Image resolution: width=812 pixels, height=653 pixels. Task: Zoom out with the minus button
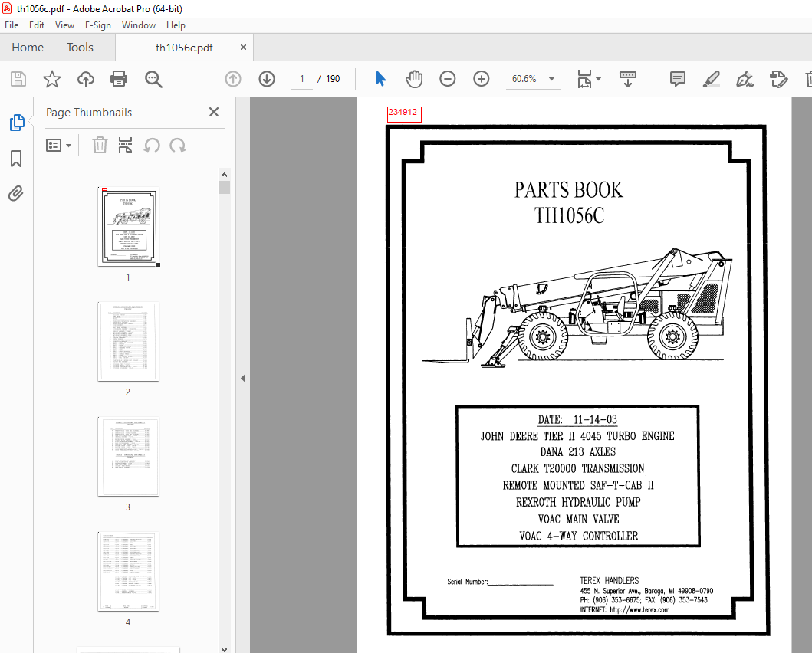(x=448, y=79)
